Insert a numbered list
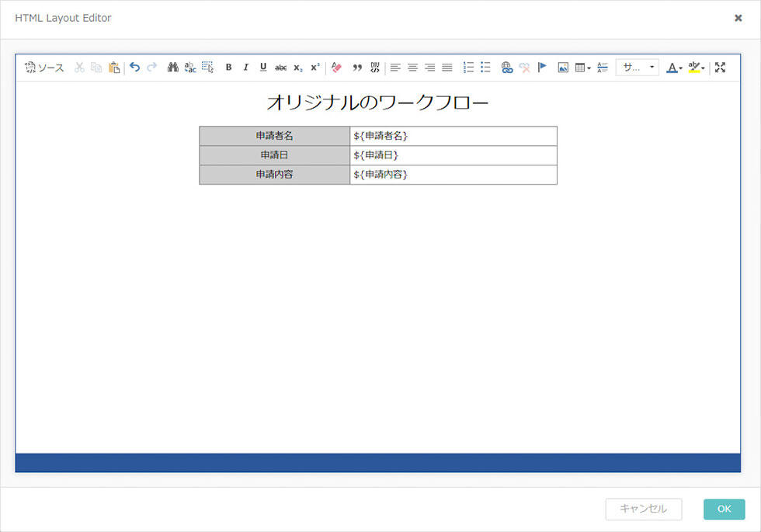This screenshot has width=761, height=532. pos(467,68)
